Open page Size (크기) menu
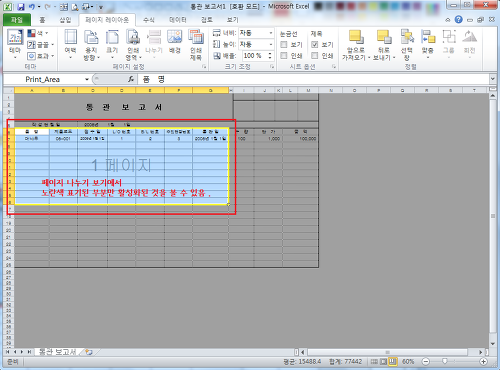Screen dimensions: 500x370 [x=112, y=44]
